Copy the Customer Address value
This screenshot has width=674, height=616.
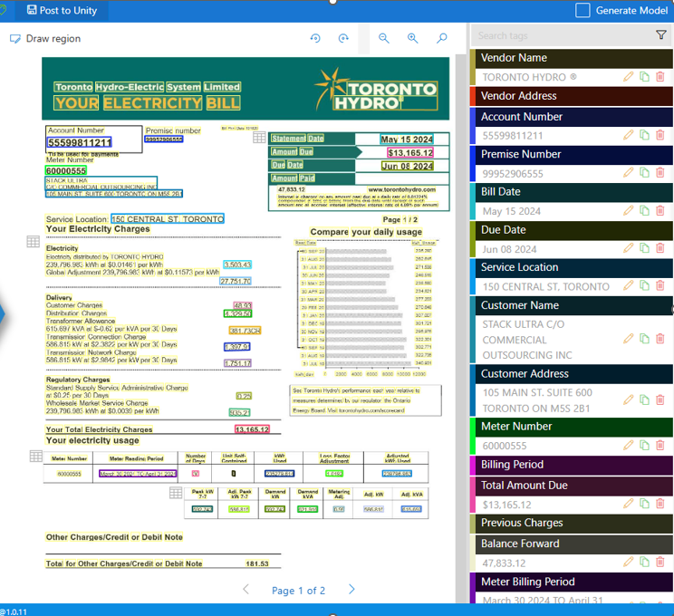click(x=644, y=399)
